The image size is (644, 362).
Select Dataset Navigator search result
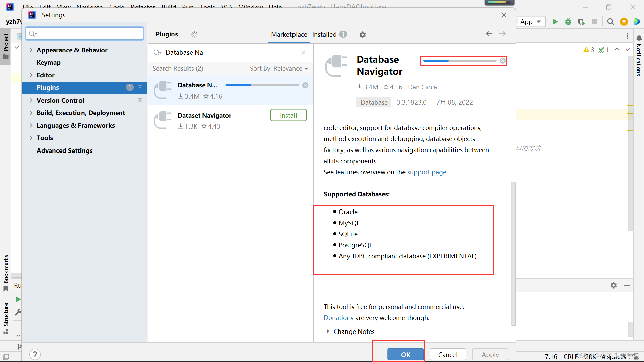pyautogui.click(x=230, y=120)
